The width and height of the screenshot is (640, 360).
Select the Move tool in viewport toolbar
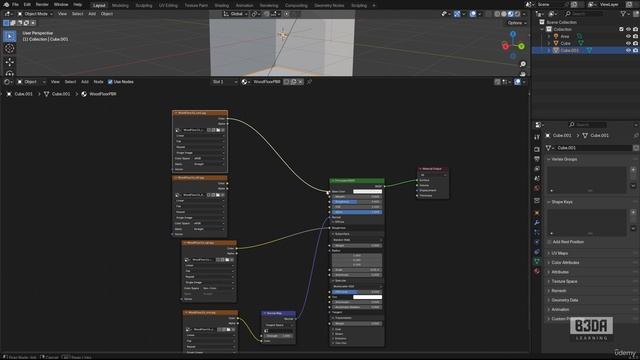point(10,62)
